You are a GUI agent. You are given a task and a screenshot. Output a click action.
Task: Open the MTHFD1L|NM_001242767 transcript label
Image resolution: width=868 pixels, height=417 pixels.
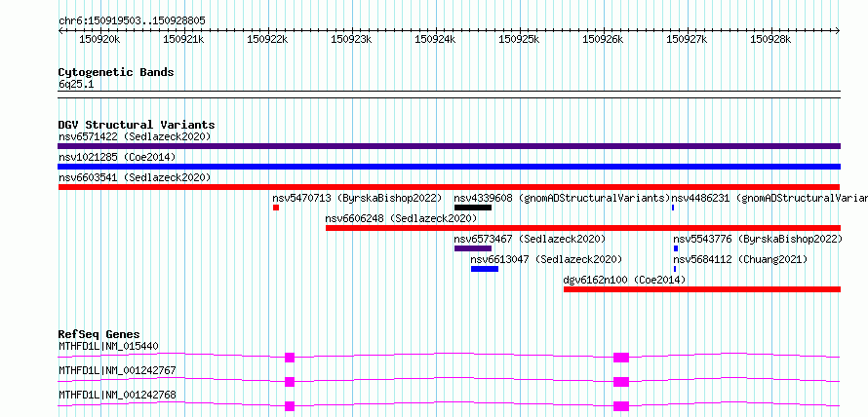(117, 370)
